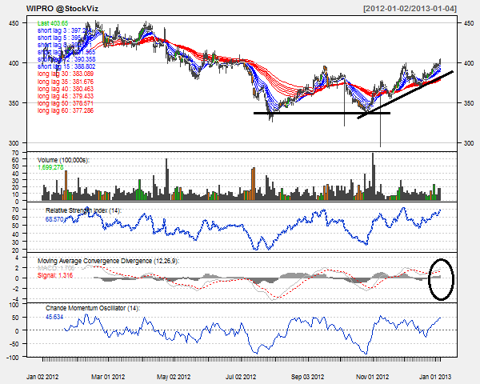Click the red 'Signal: 1.316' value
The height and width of the screenshot is (384, 480).
coord(55,276)
